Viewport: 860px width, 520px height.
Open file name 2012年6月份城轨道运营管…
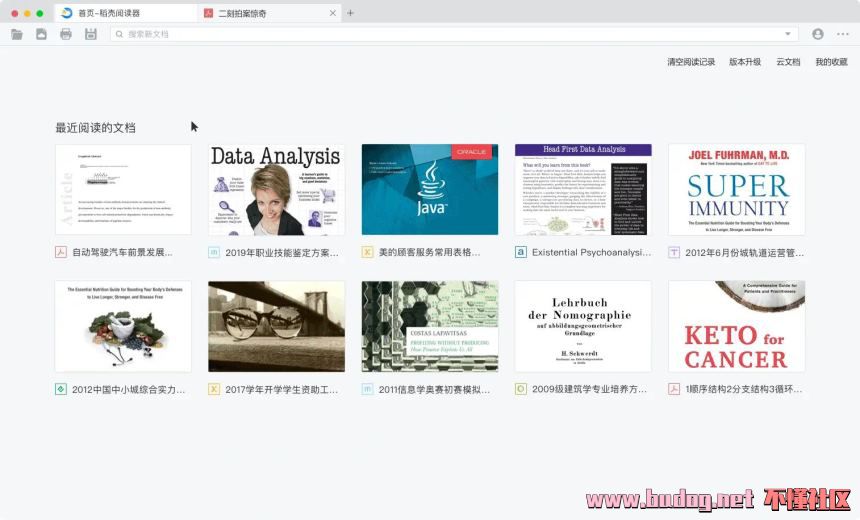coord(745,253)
